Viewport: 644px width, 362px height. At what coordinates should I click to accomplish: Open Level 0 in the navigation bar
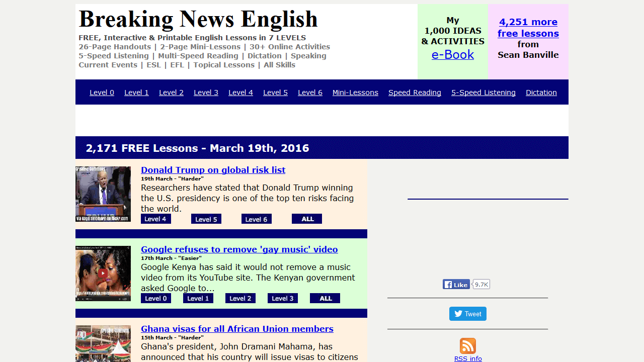[102, 93]
